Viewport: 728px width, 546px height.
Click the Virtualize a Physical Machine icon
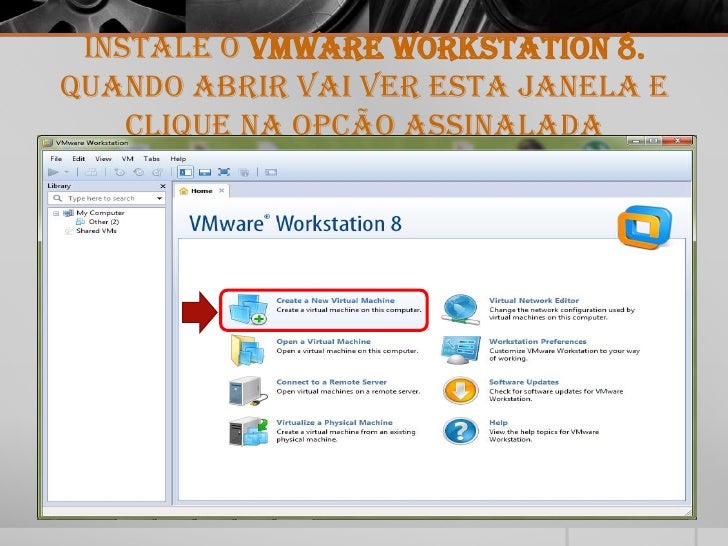[x=249, y=431]
